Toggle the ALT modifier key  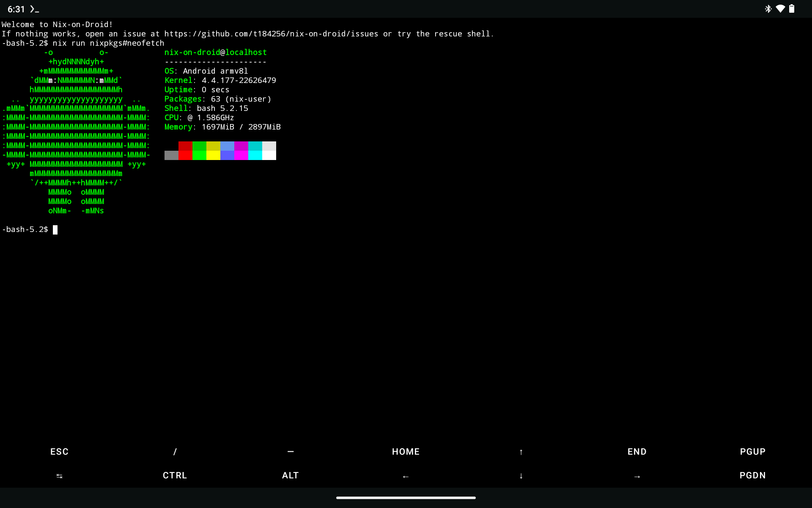290,475
